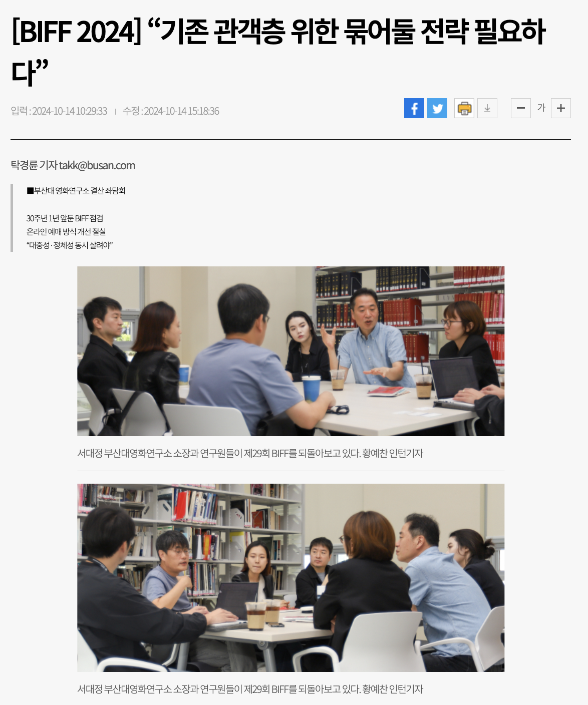Click the 수정 2024-10-14 15:18:36 timestamp

pyautogui.click(x=171, y=111)
